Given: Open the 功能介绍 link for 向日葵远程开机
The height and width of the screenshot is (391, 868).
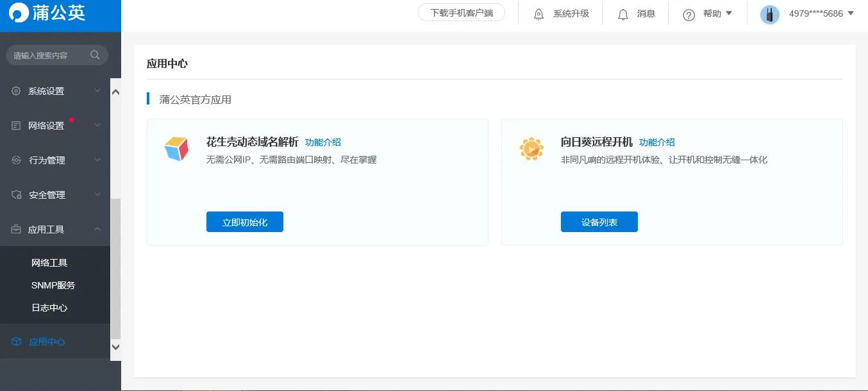Looking at the screenshot, I should (x=657, y=142).
